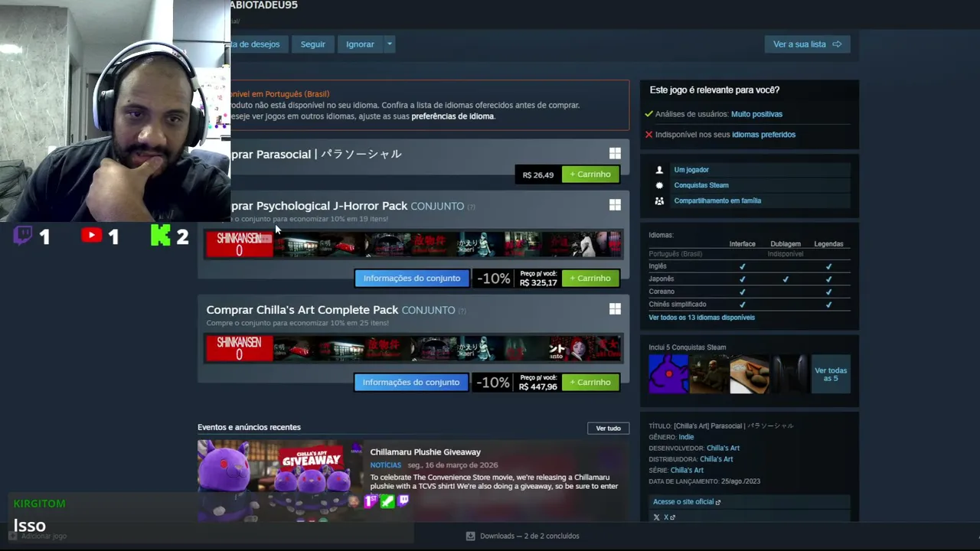Click the NOTÍCIAS label under the giveaway title
Screen dimensions: 980x551
[x=386, y=465]
